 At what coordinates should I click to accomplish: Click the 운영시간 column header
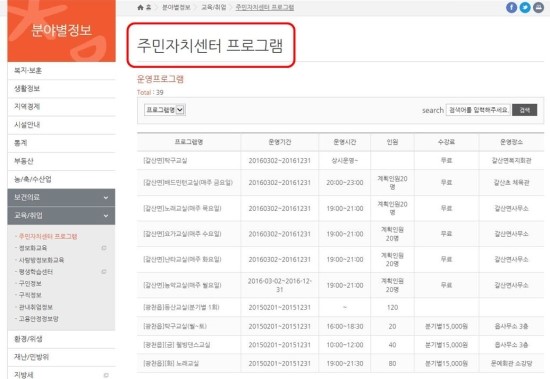344,142
